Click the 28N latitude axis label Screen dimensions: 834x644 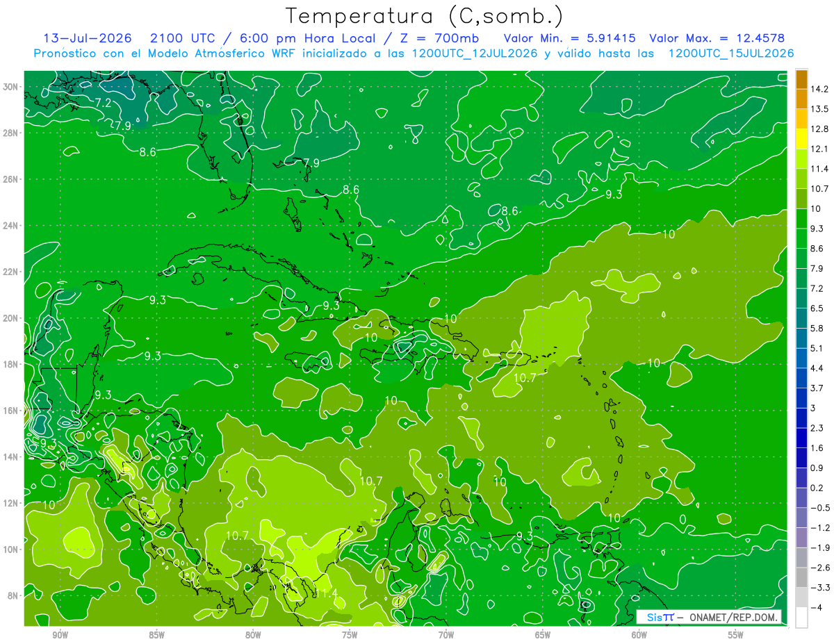click(10, 133)
